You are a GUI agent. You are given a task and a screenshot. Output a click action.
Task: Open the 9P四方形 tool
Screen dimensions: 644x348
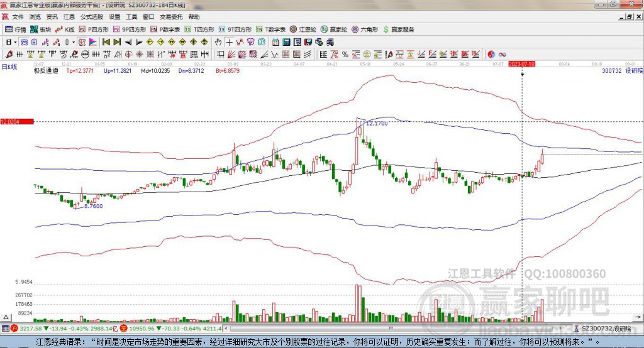tap(130, 30)
